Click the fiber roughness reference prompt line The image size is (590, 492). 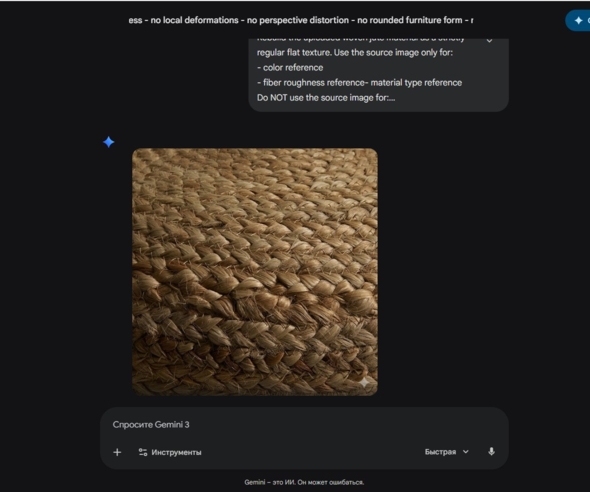(359, 83)
